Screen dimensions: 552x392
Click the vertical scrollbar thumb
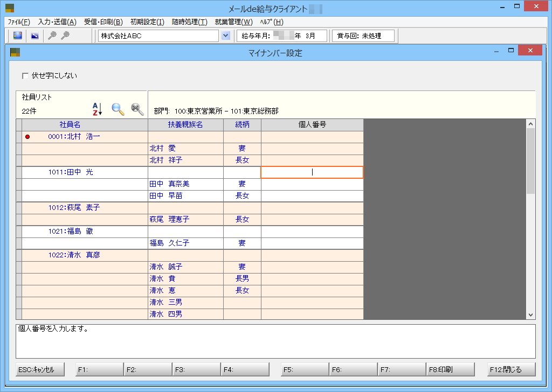tap(530, 161)
